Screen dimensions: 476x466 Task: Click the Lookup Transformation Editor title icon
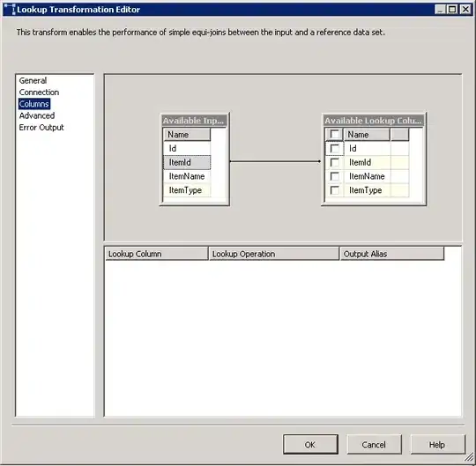(10, 10)
